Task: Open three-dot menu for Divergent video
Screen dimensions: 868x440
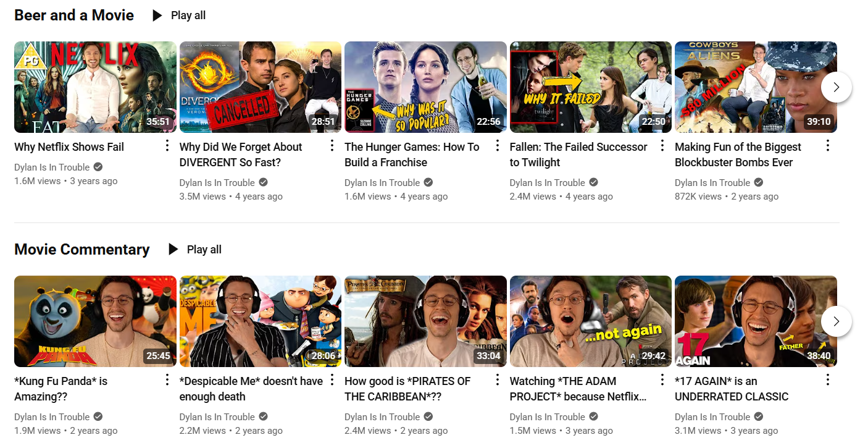Action: click(332, 146)
